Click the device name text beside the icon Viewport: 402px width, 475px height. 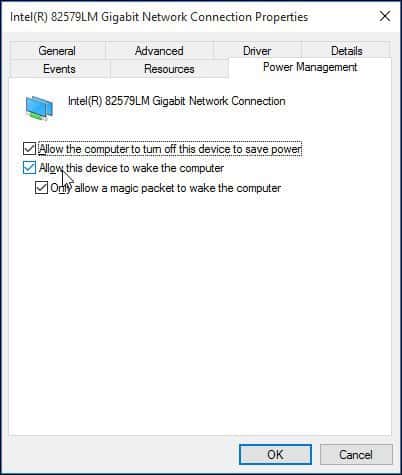[x=177, y=101]
